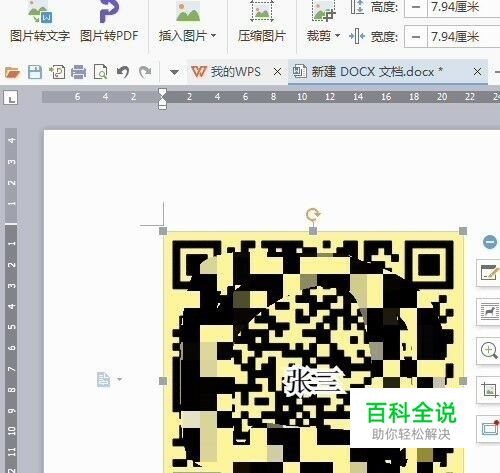500x473 pixels.
Task: Click the 宽度 width input field
Action: pos(464,36)
